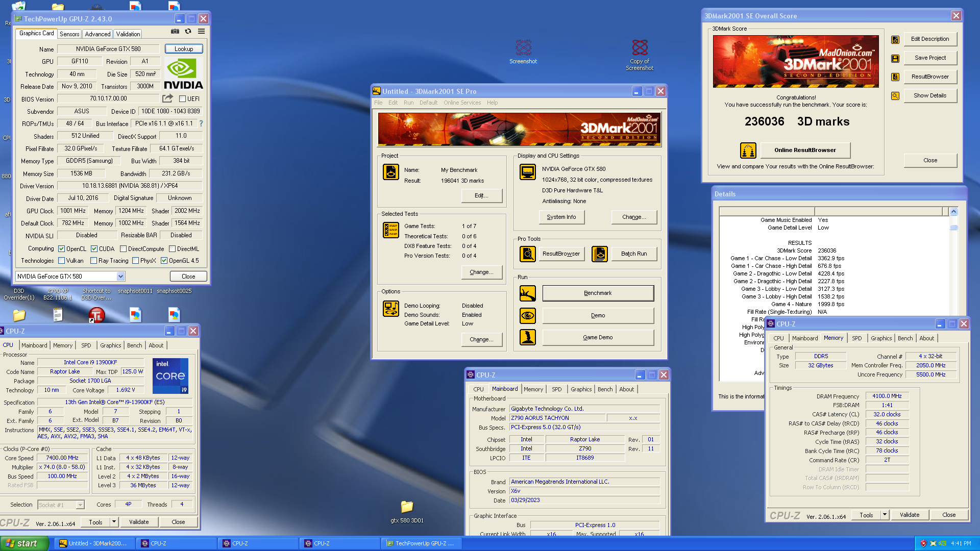
Task: Click the Benchmark button
Action: (598, 293)
